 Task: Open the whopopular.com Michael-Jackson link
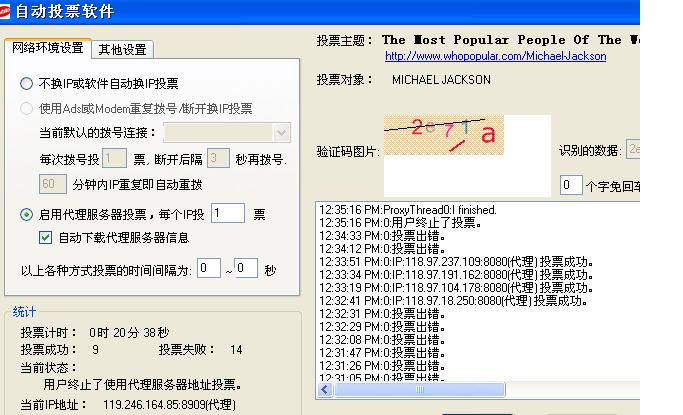pyautogui.click(x=495, y=57)
